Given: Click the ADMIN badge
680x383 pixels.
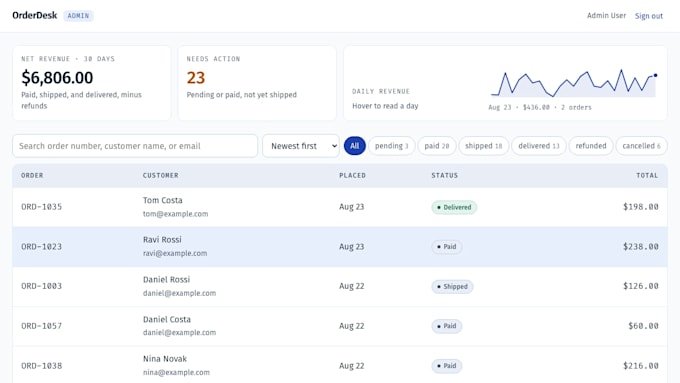Looking at the screenshot, I should point(78,16).
